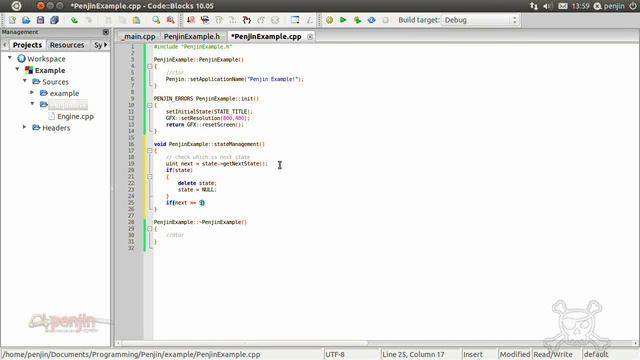Click the Next line debugger icon
The image size is (640, 360).
click(219, 20)
